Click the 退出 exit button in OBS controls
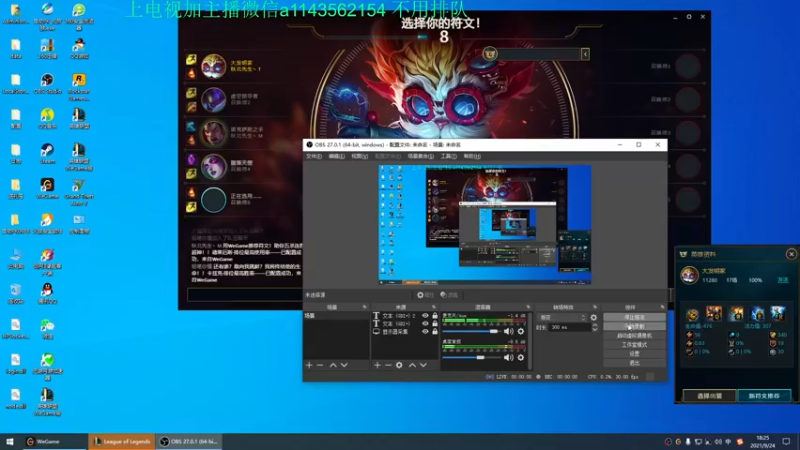The width and height of the screenshot is (800, 450). pyautogui.click(x=634, y=363)
